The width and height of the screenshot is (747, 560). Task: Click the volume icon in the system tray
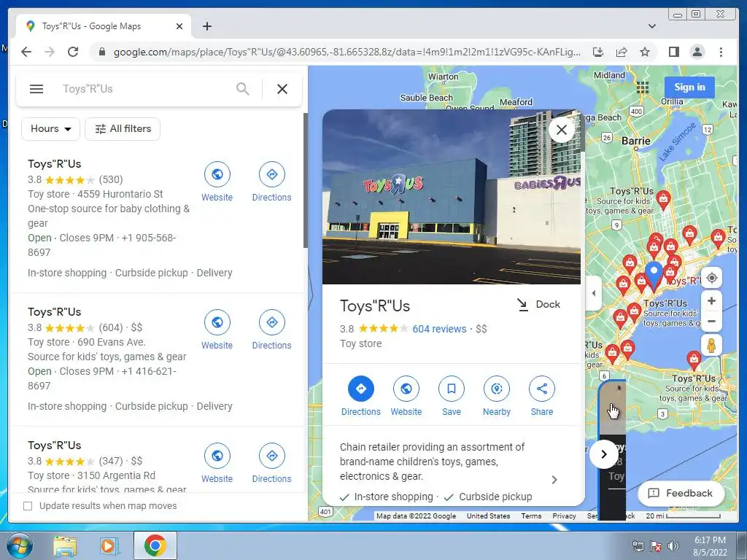point(673,546)
